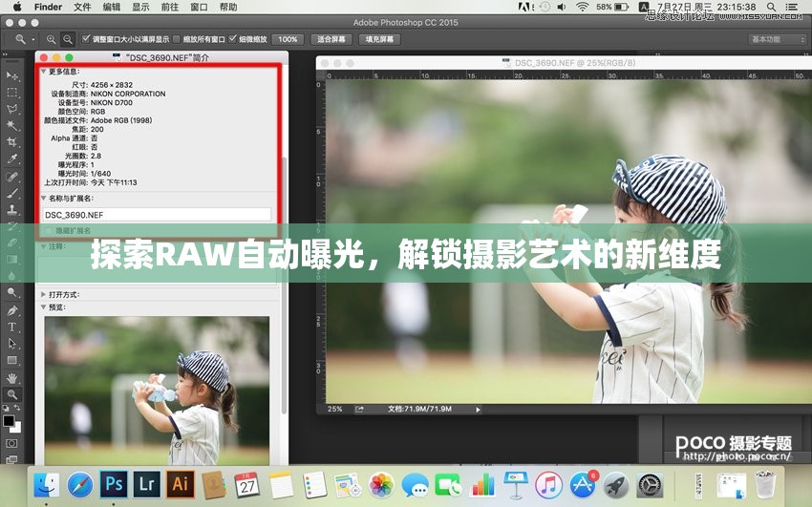Open the 前往 menu

170,7
